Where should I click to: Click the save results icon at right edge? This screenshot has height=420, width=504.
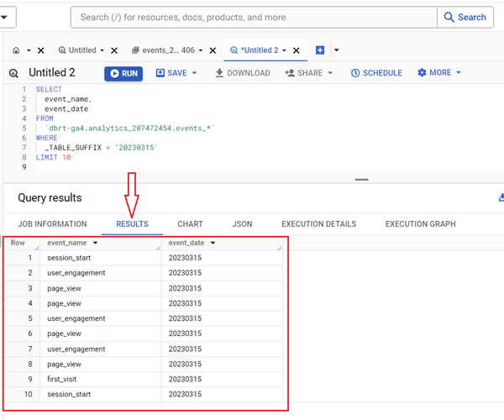pyautogui.click(x=501, y=197)
